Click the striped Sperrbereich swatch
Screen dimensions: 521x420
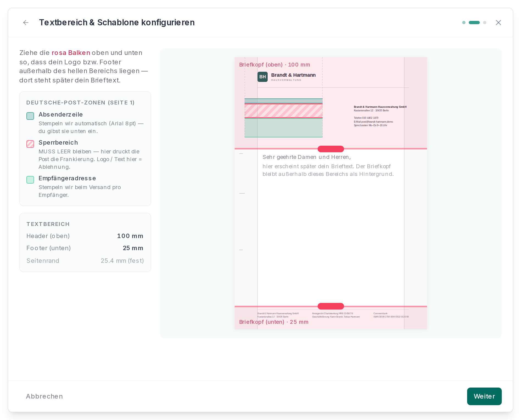[30, 144]
